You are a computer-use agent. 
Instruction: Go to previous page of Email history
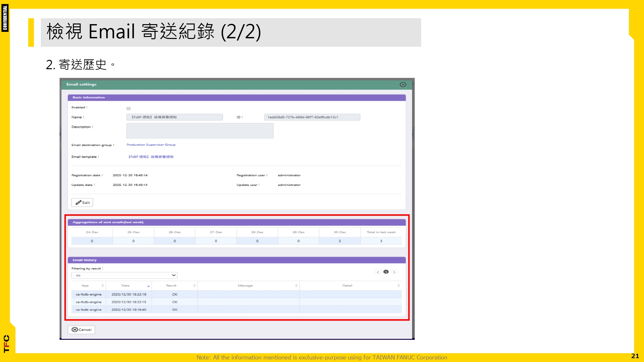[378, 272]
